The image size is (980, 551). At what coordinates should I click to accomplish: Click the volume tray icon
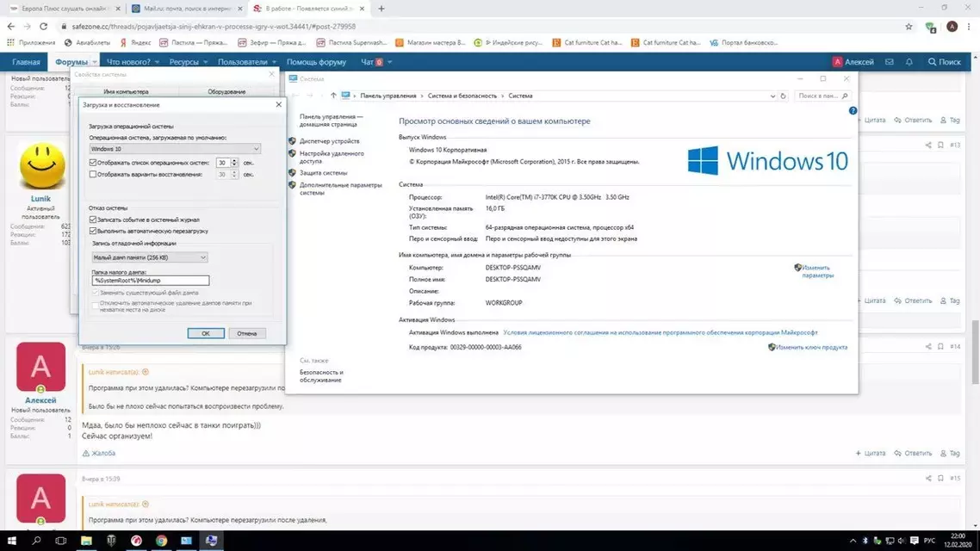[x=902, y=541]
